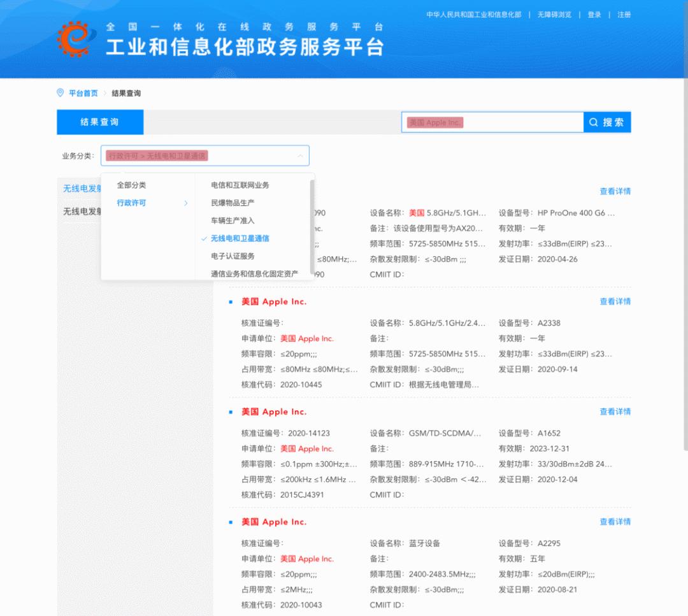Open the 业务分类 category combo box
Image resolution: width=688 pixels, height=616 pixels.
click(x=205, y=156)
